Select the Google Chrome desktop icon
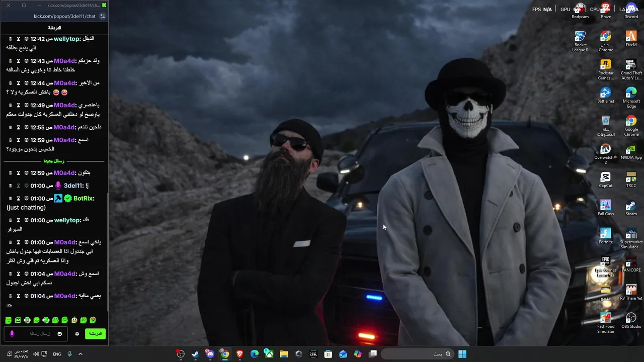This screenshot has height=362, width=644. [x=631, y=126]
